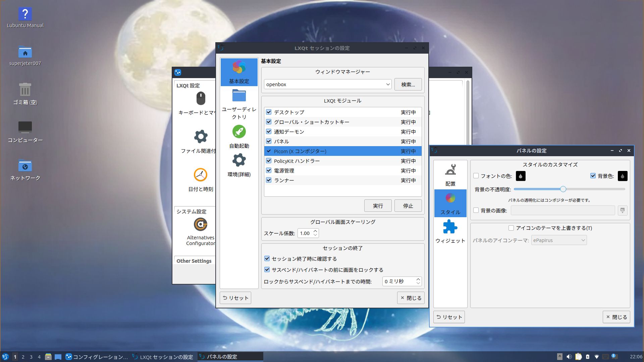Expand the openbox window manager dropdown
The height and width of the screenshot is (362, 644).
click(x=388, y=84)
